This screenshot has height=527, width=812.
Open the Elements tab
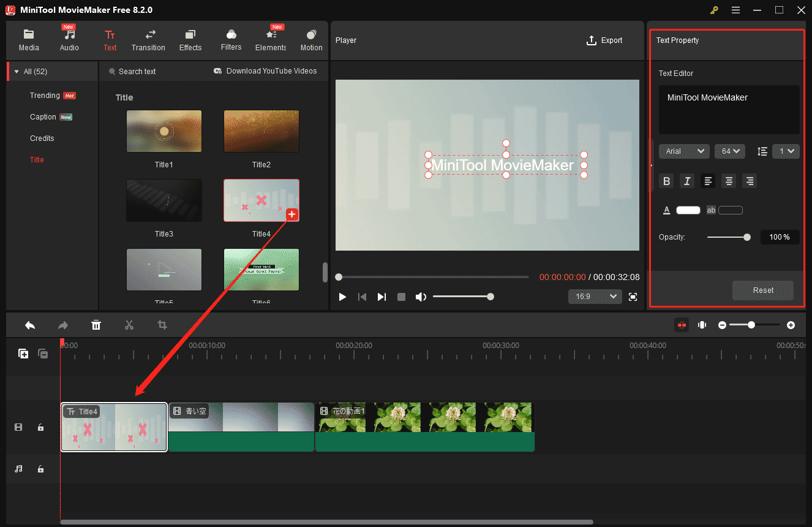click(x=271, y=40)
